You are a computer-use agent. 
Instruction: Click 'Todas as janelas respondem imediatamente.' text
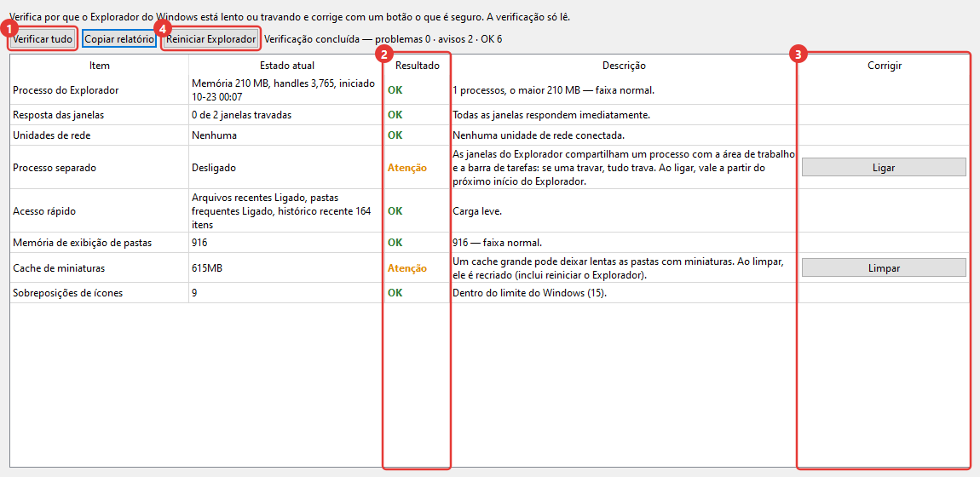[x=551, y=115]
